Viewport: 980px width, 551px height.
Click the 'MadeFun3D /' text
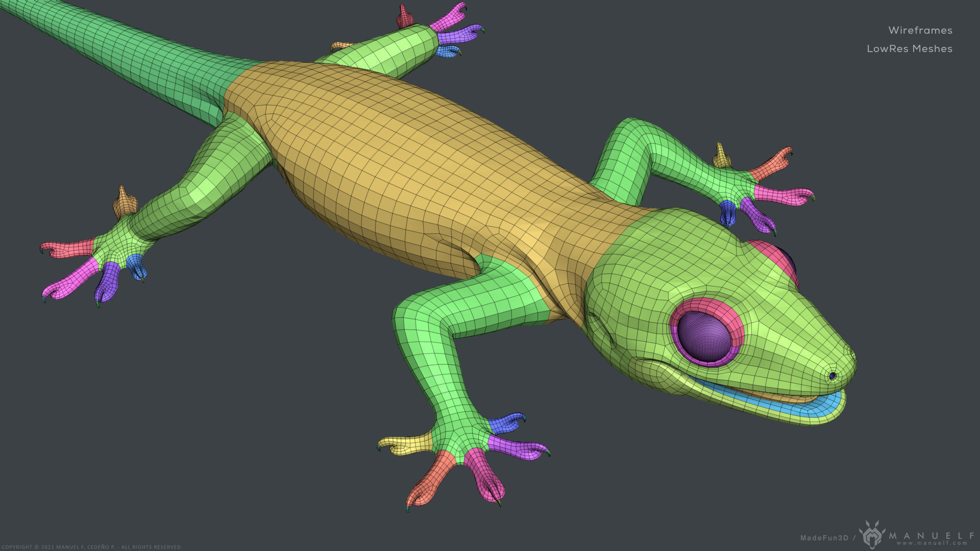(x=827, y=538)
